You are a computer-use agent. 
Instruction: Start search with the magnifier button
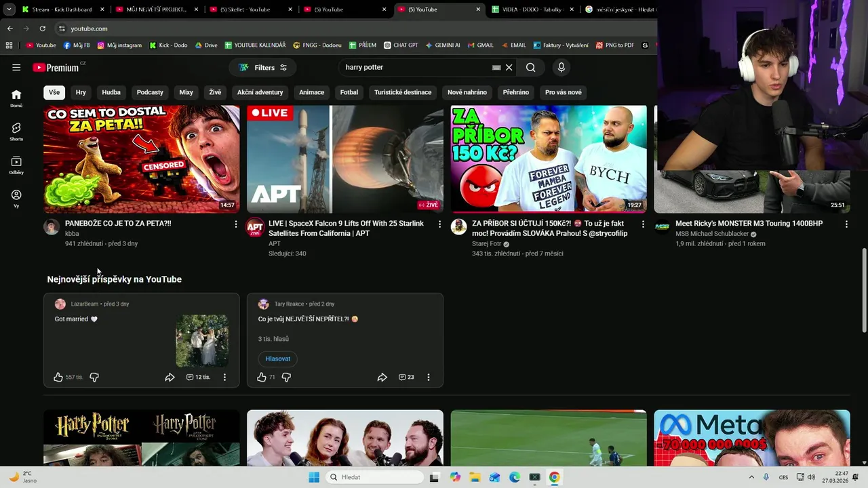[530, 67]
